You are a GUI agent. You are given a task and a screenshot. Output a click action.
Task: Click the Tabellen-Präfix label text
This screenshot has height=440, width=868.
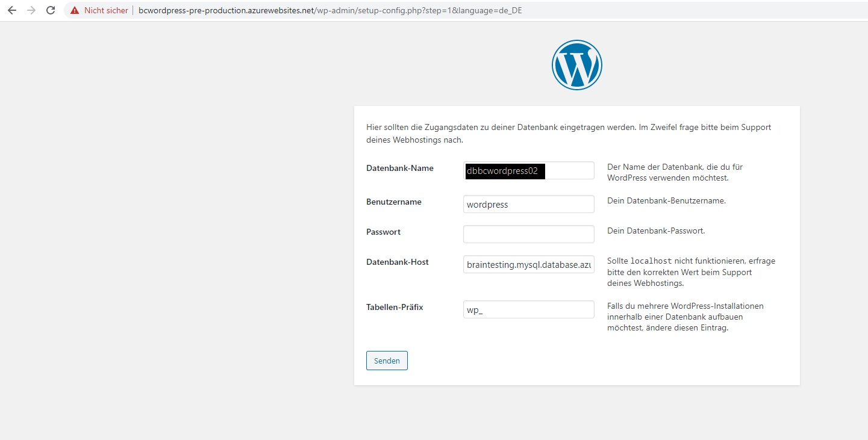pyautogui.click(x=395, y=307)
